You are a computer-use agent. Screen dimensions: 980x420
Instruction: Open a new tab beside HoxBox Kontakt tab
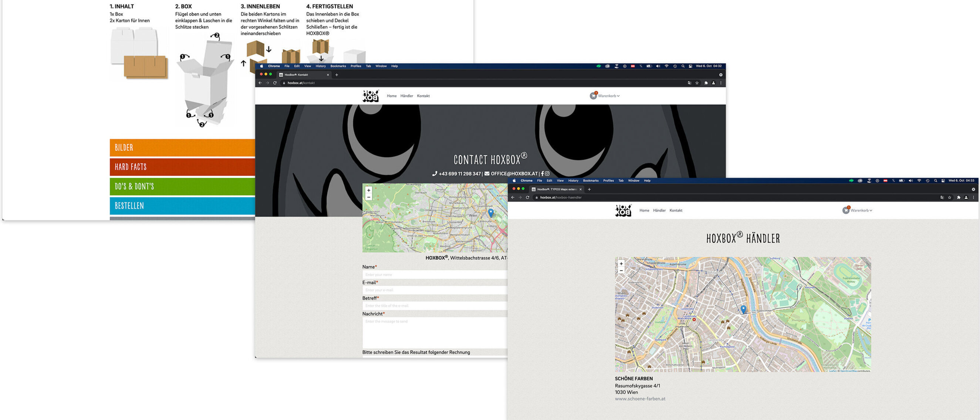[x=336, y=75]
